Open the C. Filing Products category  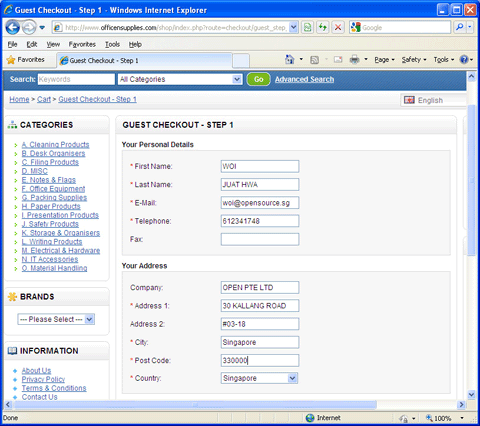[x=50, y=162]
